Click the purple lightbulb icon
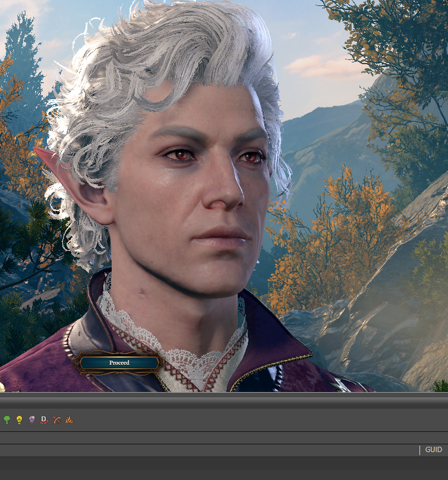This screenshot has height=480, width=448. pos(31,420)
